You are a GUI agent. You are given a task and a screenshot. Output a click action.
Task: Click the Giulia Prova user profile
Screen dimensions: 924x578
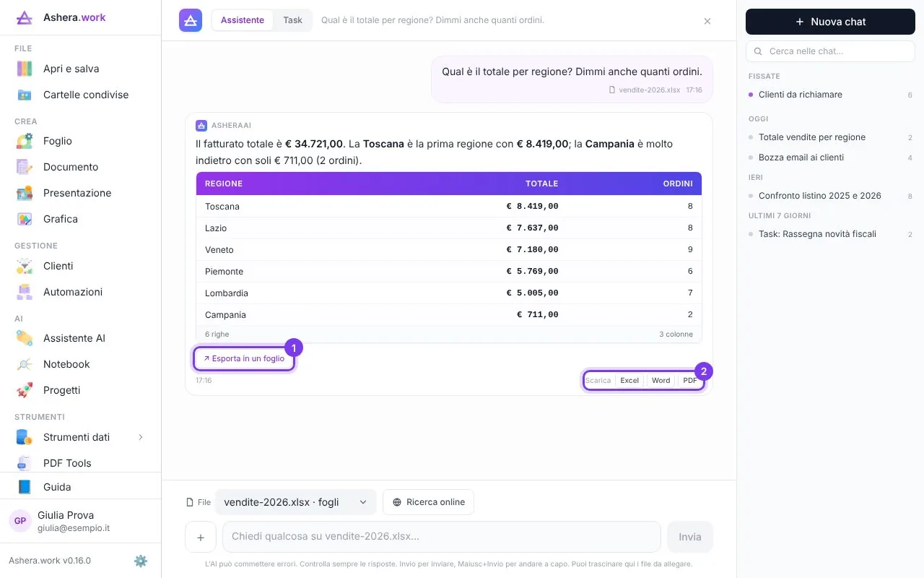pyautogui.click(x=80, y=521)
